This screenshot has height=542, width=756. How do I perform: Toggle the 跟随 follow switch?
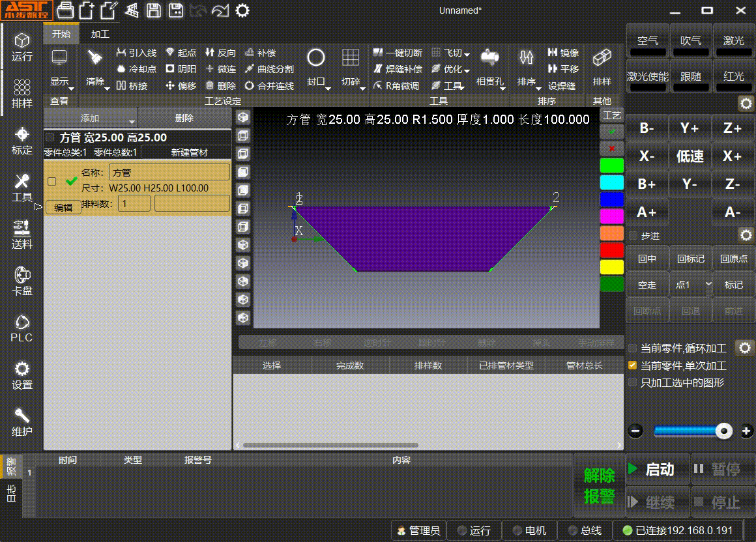click(690, 77)
